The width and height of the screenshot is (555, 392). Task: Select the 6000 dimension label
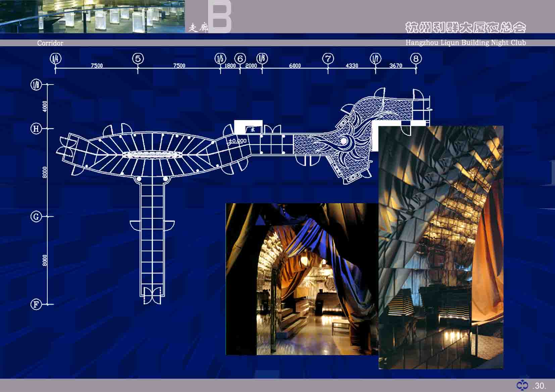[x=295, y=65]
